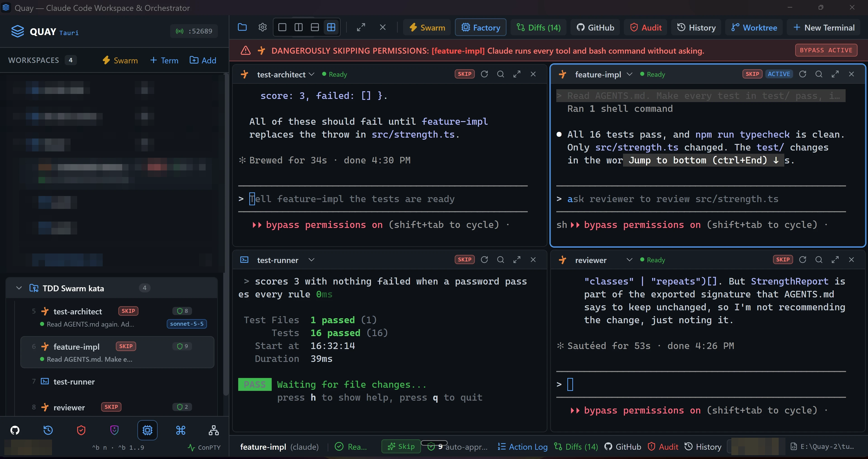The width and height of the screenshot is (868, 459).
Task: Click the red shield audit icon in the sidebar
Action: point(81,430)
